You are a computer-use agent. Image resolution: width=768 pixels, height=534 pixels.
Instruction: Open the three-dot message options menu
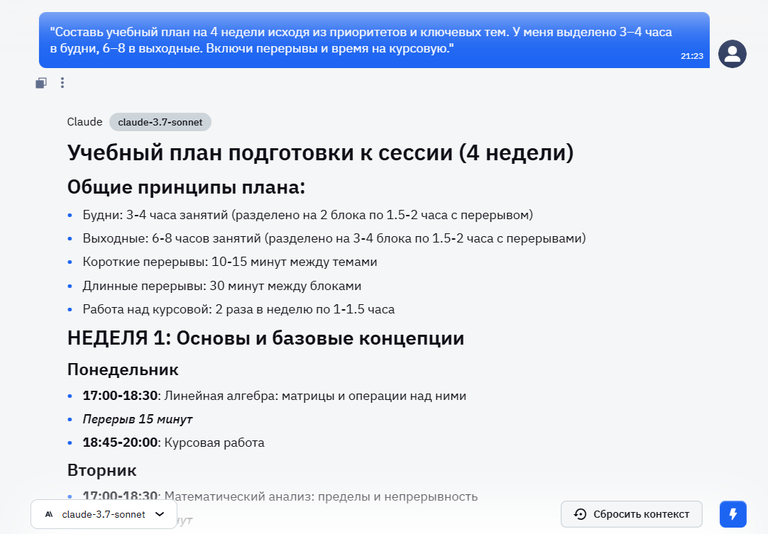coord(62,83)
